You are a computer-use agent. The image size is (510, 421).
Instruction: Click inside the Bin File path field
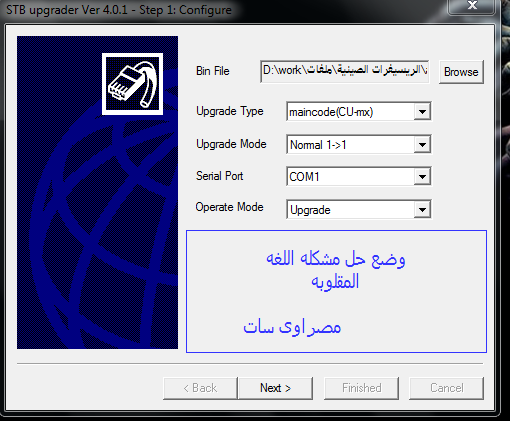tap(345, 71)
